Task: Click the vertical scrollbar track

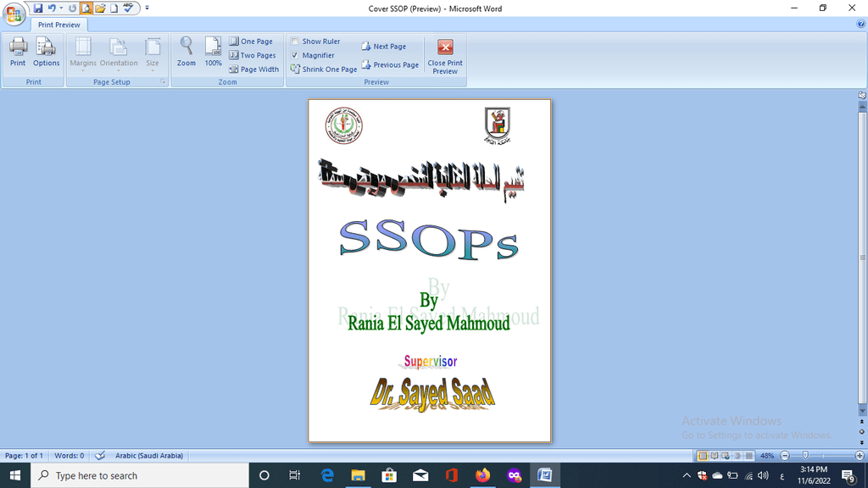Action: (x=862, y=258)
